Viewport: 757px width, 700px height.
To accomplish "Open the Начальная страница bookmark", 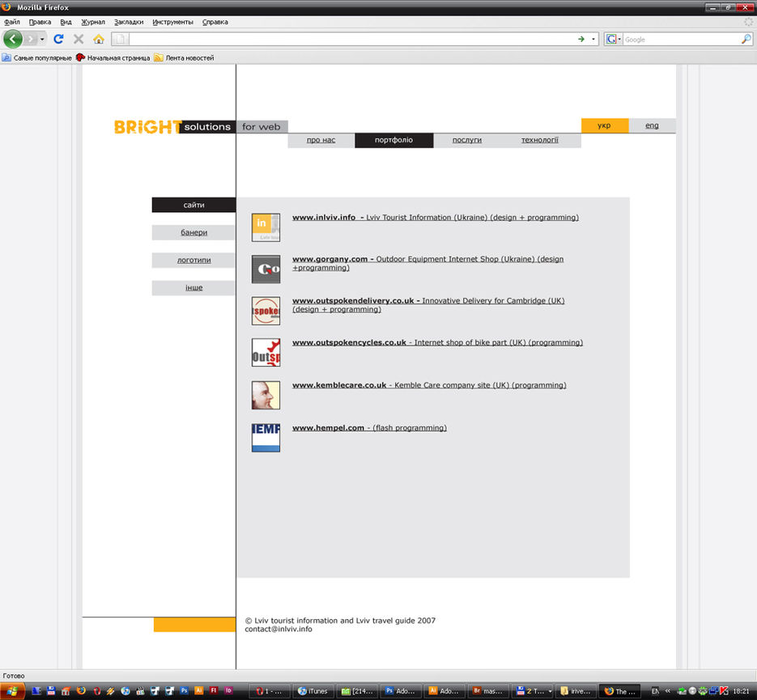I will click(x=113, y=58).
